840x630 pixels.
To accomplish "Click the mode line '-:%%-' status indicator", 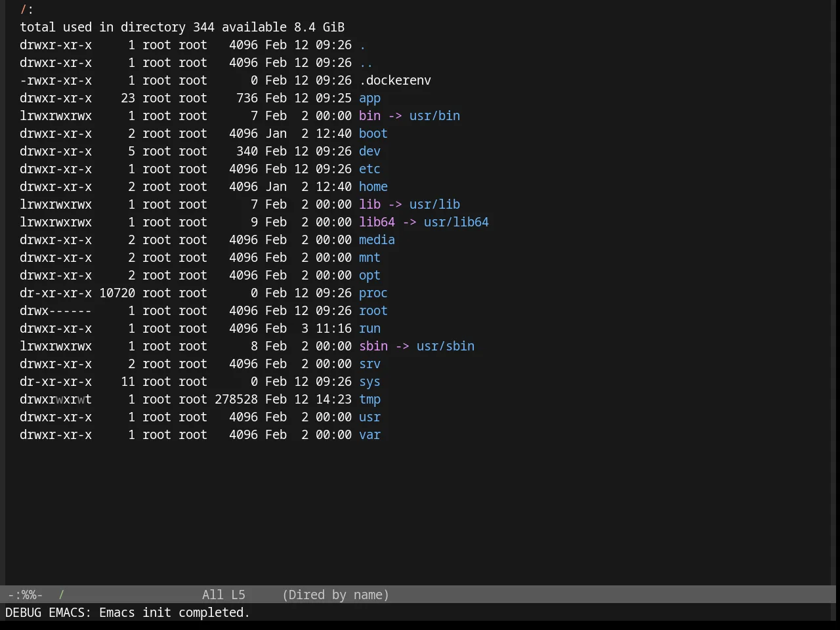I will tap(25, 595).
